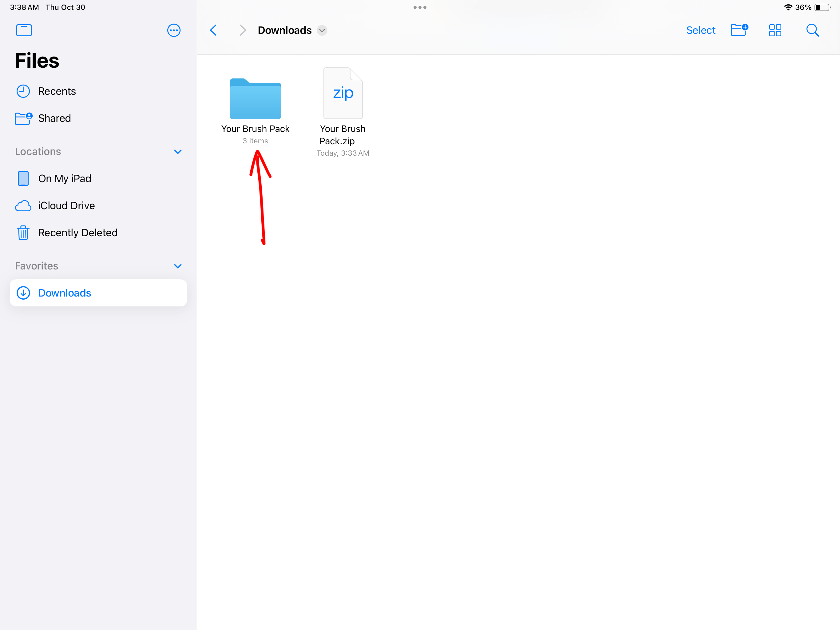Tap the Recently Deleted trash icon
Viewport: 840px width, 630px height.
pos(23,233)
